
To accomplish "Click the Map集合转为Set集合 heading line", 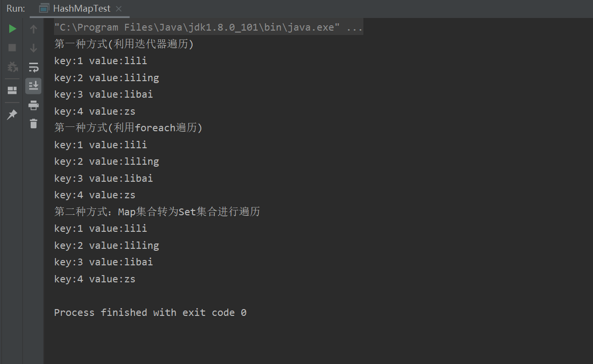I will point(157,212).
